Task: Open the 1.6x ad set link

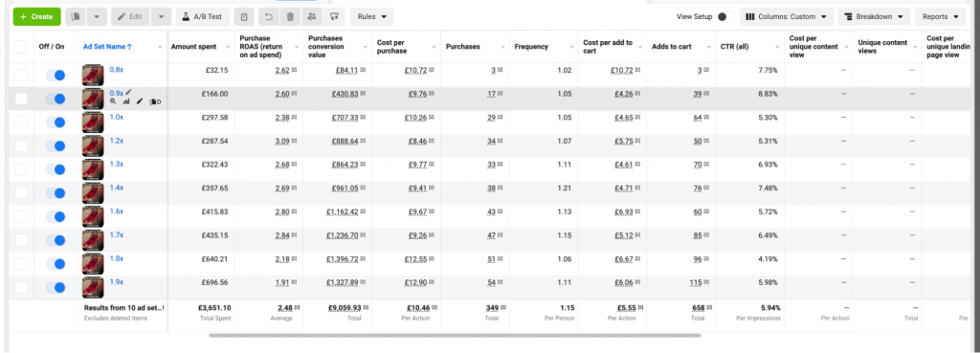Action: click(116, 211)
